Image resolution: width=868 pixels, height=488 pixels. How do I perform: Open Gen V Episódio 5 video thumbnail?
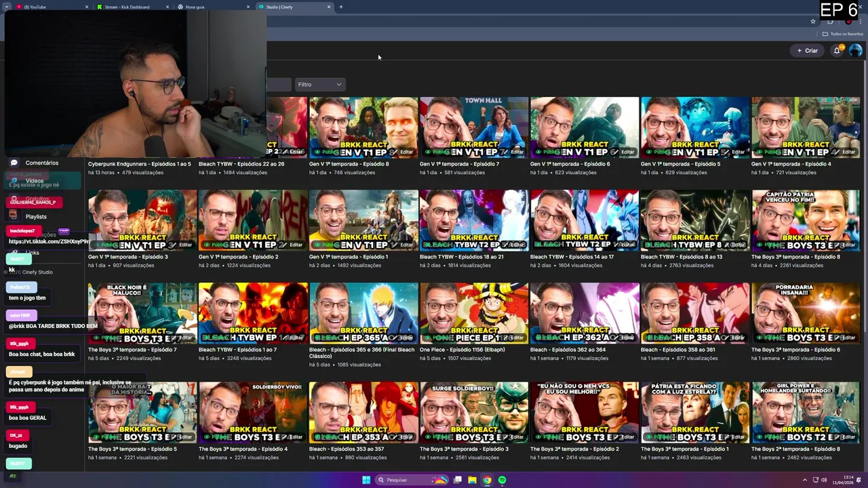[x=695, y=127]
